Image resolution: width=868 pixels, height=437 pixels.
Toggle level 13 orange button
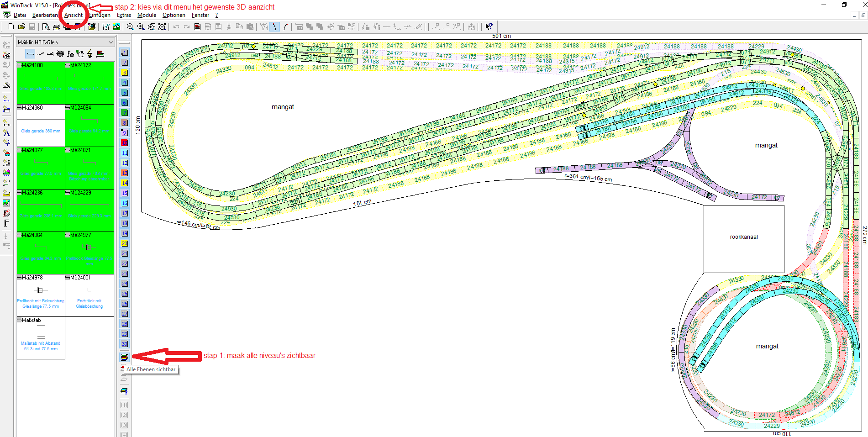(124, 173)
